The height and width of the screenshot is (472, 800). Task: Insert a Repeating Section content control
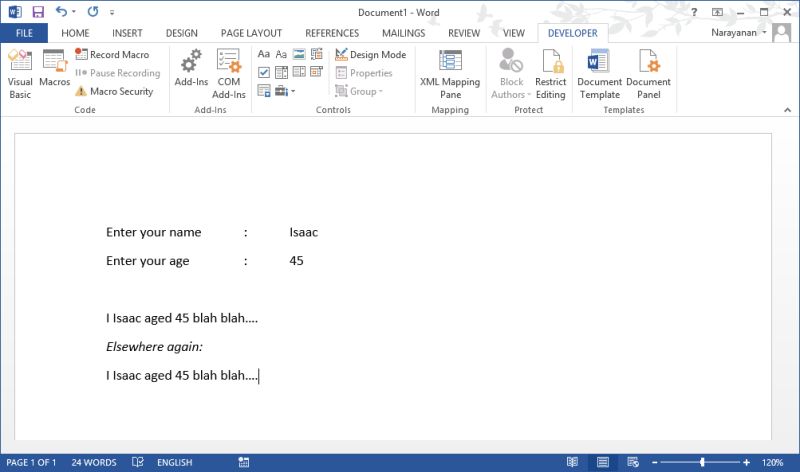[264, 91]
